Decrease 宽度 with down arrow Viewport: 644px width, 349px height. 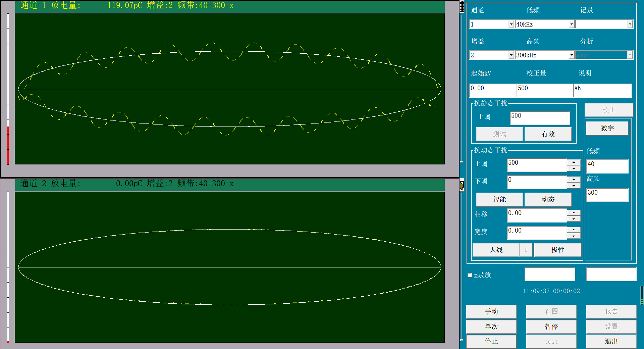574,236
